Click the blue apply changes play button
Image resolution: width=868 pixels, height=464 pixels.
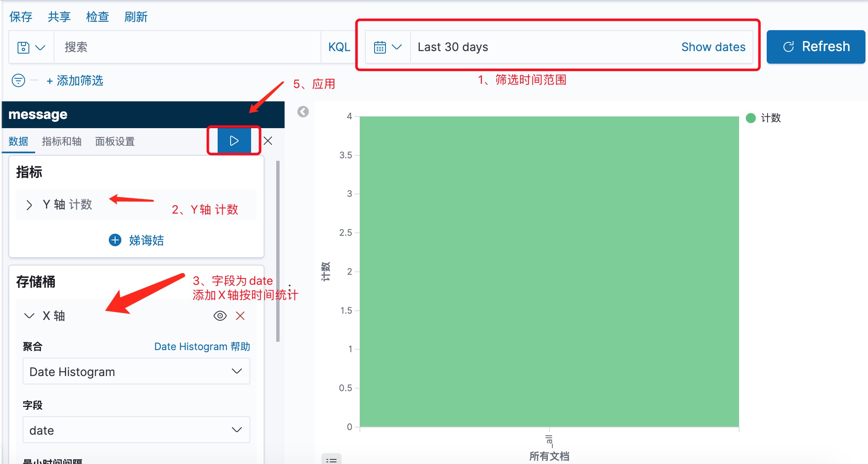pos(234,141)
